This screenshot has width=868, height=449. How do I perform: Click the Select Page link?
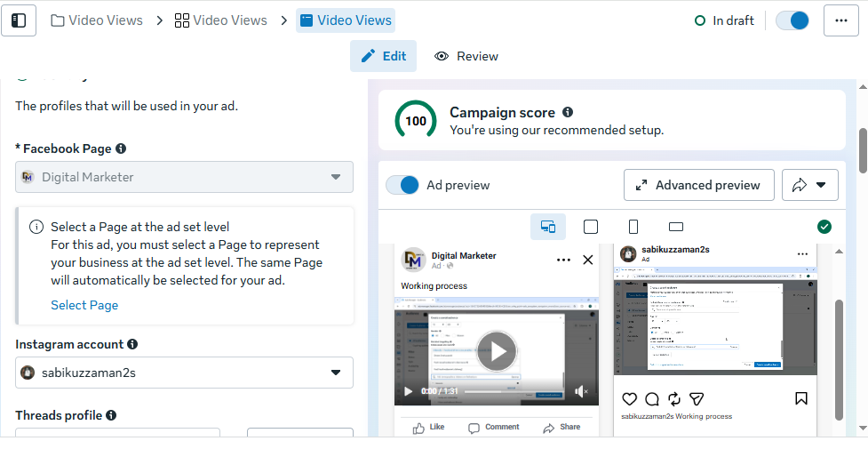84,305
